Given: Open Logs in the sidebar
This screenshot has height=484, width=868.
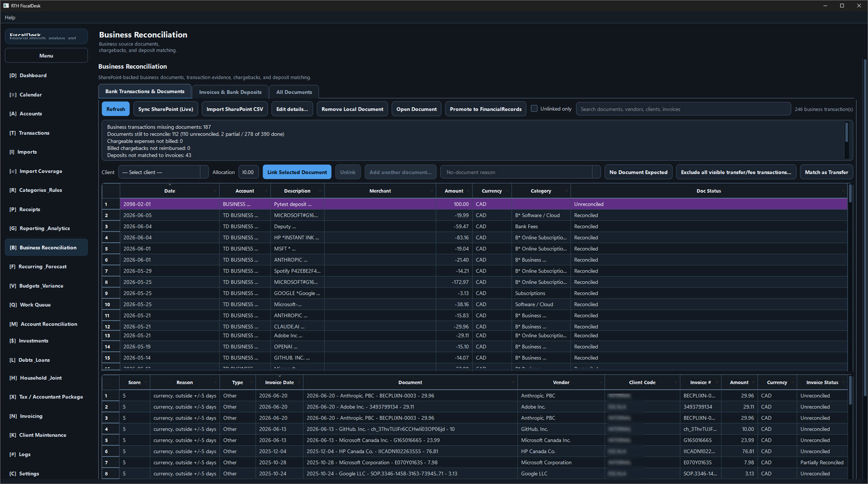Looking at the screenshot, I should [x=46, y=454].
